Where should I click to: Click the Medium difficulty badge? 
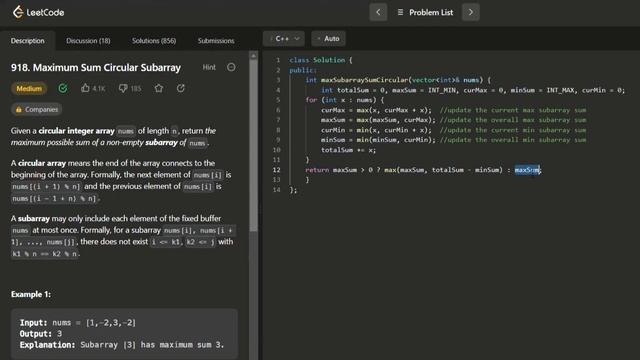click(29, 89)
